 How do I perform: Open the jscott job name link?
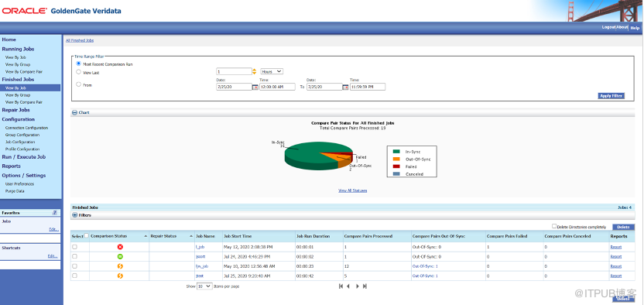[200, 256]
